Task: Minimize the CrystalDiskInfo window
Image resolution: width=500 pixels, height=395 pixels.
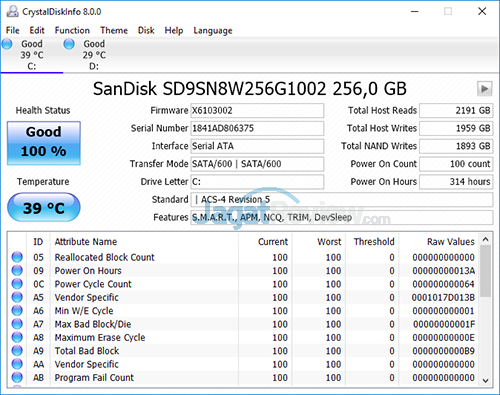Action: tap(414, 11)
